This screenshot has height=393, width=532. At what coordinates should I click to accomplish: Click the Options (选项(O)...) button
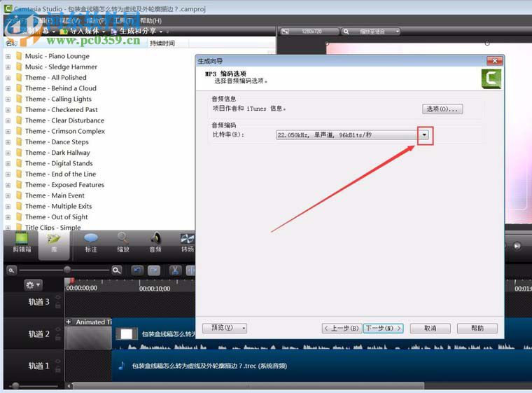coord(442,109)
